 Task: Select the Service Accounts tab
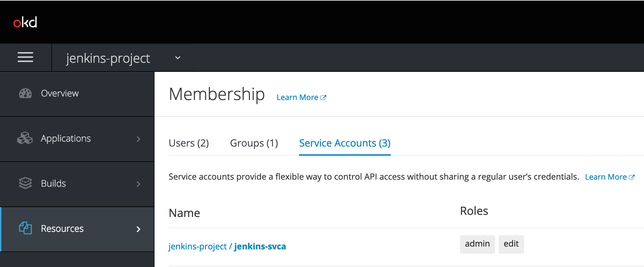pos(345,143)
